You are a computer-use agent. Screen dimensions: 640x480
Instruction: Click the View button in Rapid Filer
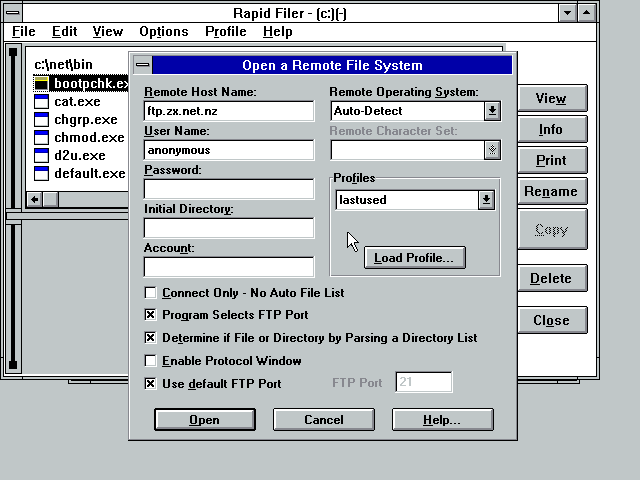pyautogui.click(x=552, y=98)
